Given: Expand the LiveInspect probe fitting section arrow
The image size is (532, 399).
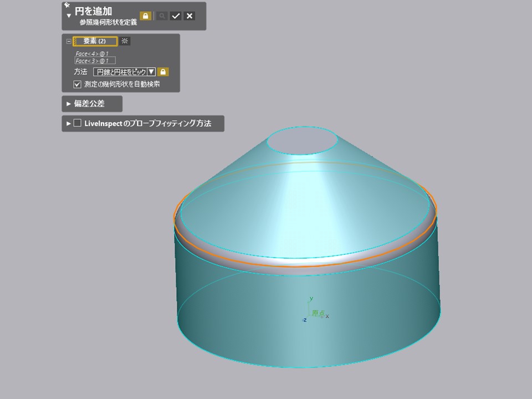Looking at the screenshot, I should (x=69, y=124).
